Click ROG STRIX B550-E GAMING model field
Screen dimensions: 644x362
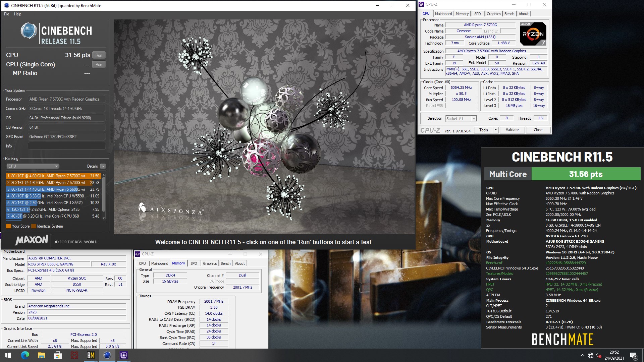(59, 264)
